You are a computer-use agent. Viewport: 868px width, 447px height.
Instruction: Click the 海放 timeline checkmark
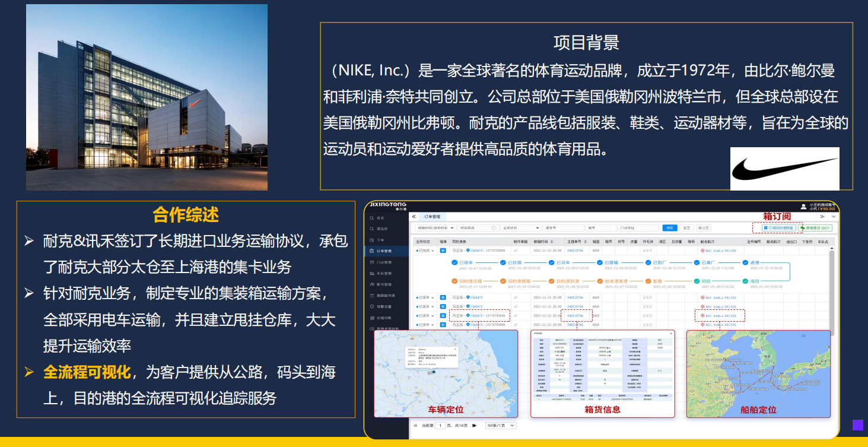(745, 281)
